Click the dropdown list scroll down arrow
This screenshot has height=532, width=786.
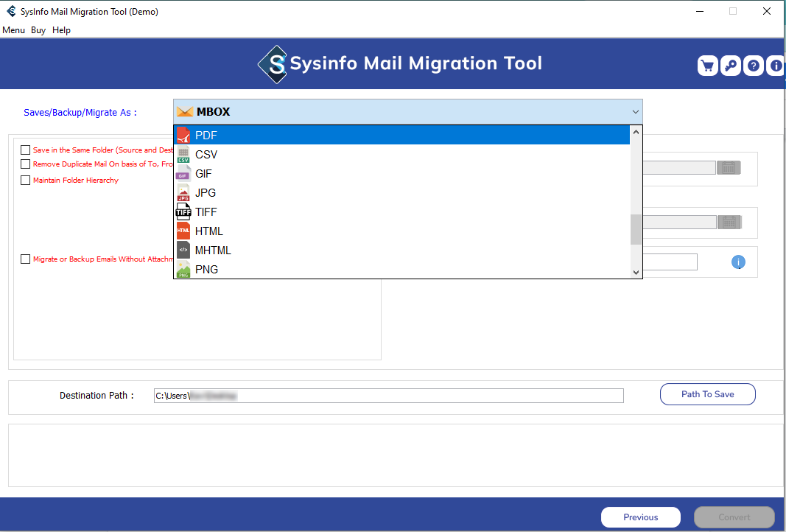(x=636, y=273)
